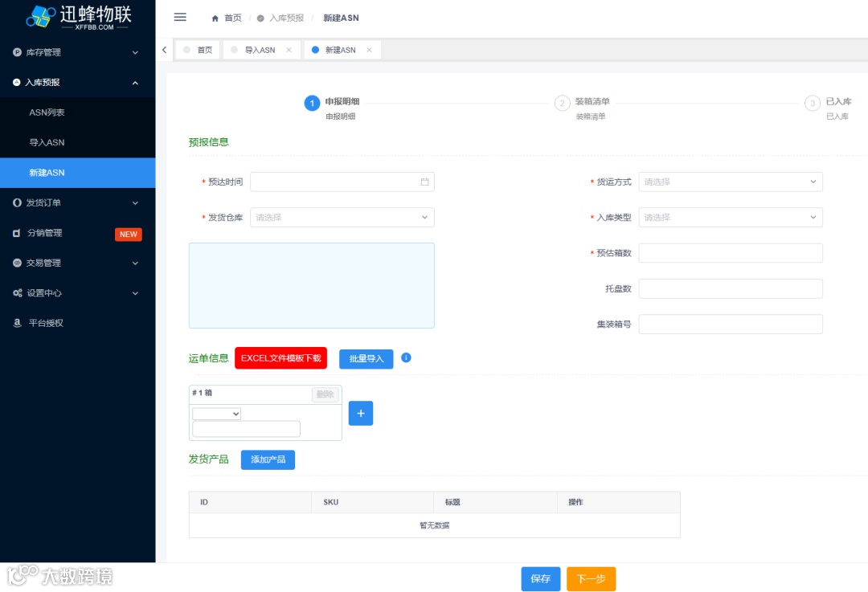Switch to the 首页 tab
This screenshot has width=868, height=592.
tap(198, 50)
